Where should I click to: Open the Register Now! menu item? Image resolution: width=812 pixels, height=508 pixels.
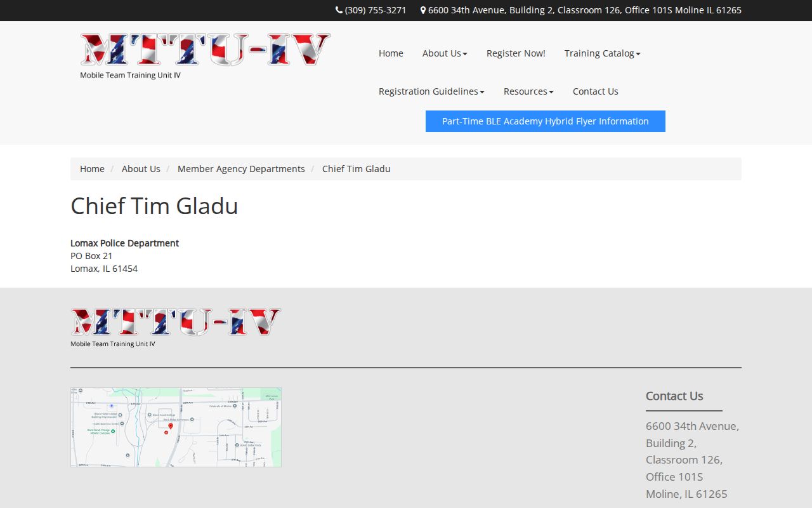point(516,53)
